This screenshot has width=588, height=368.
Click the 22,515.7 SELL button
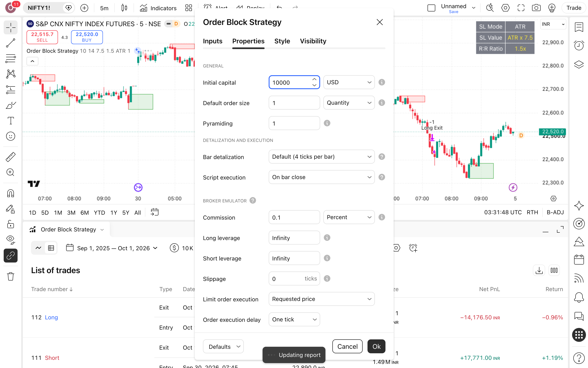click(x=42, y=37)
